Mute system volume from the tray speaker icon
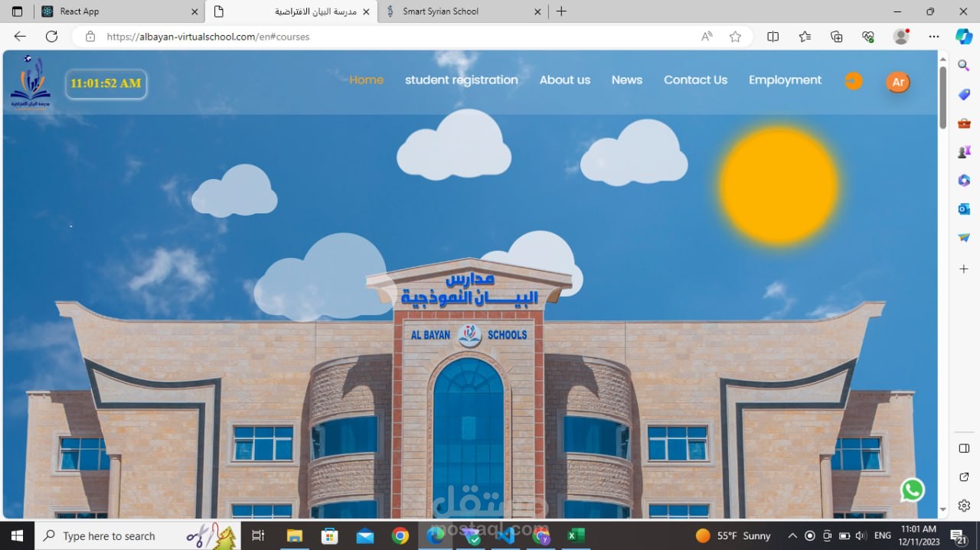This screenshot has width=980, height=550. (x=860, y=535)
